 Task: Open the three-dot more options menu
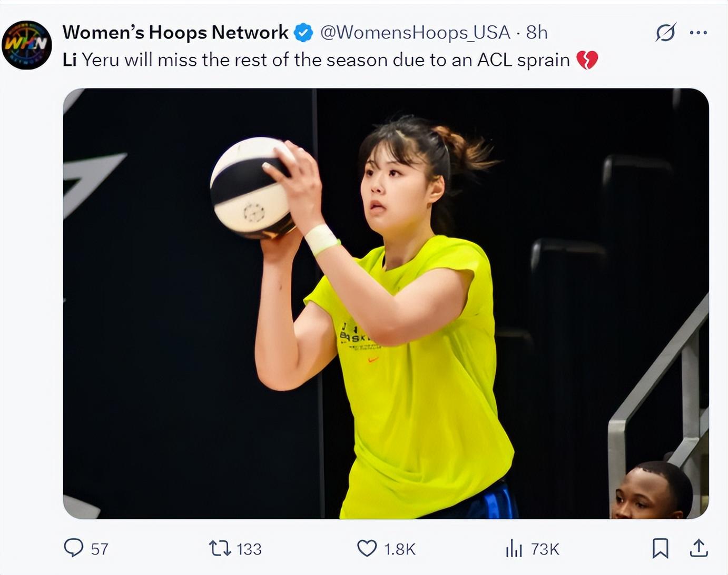point(698,33)
